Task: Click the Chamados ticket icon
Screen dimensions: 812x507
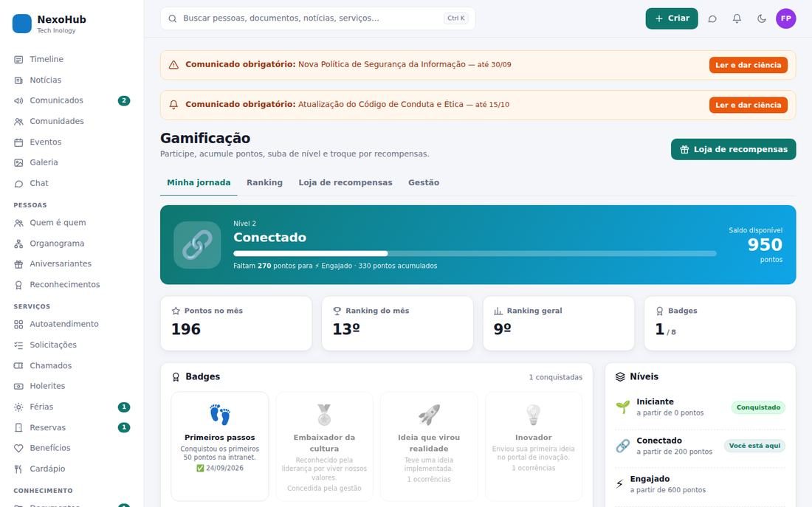Action: coord(18,365)
